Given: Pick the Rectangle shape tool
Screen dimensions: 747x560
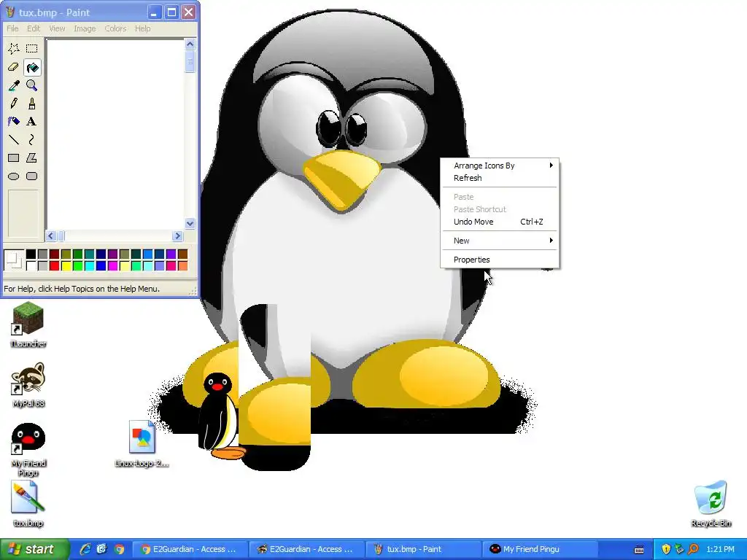Looking at the screenshot, I should pos(14,157).
